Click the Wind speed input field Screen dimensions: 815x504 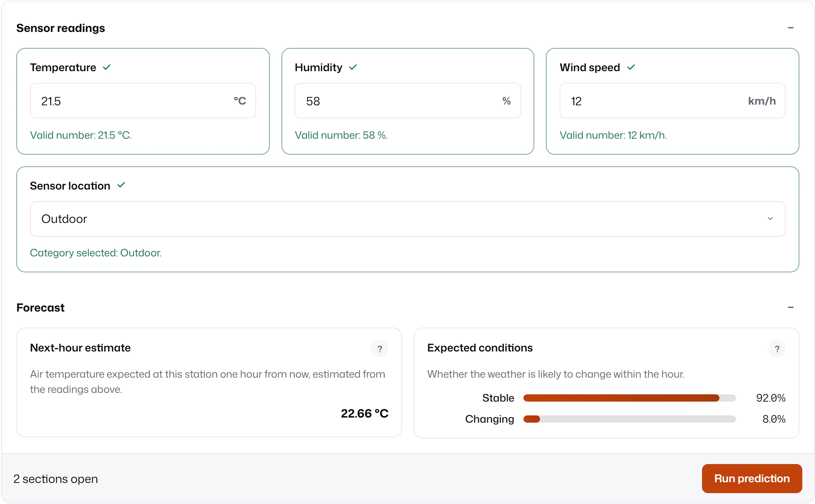(672, 101)
